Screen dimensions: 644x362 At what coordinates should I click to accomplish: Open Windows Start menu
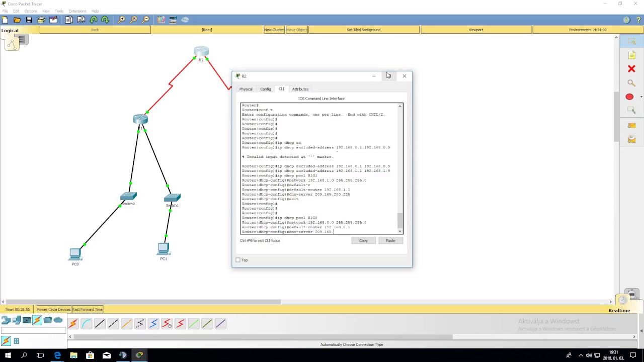[x=8, y=355]
